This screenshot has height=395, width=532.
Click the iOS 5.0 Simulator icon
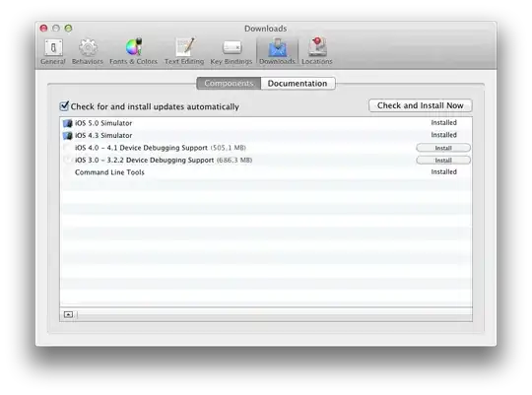(68, 123)
